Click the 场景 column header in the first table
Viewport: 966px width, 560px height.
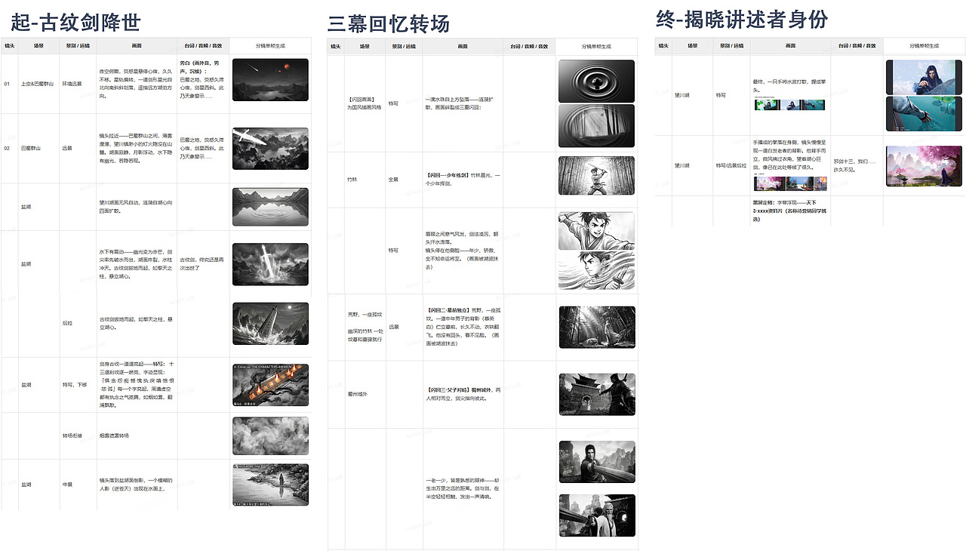pos(38,46)
